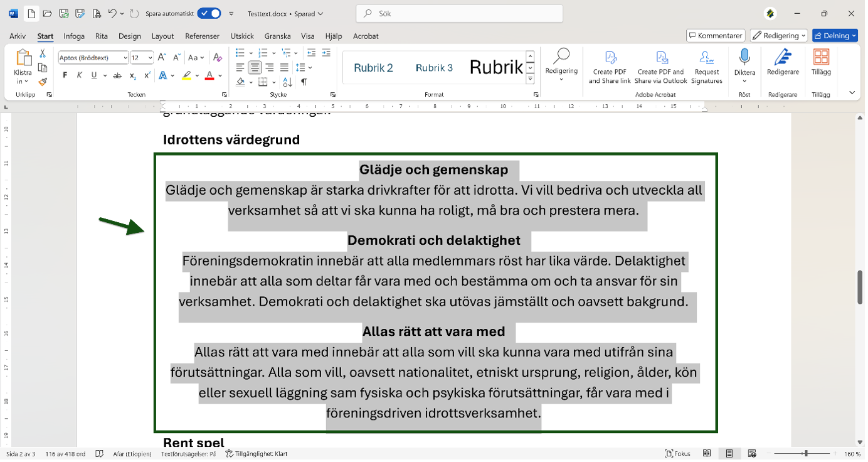This screenshot has width=868, height=462.
Task: Open a file using the folder icon
Action: 48,13
